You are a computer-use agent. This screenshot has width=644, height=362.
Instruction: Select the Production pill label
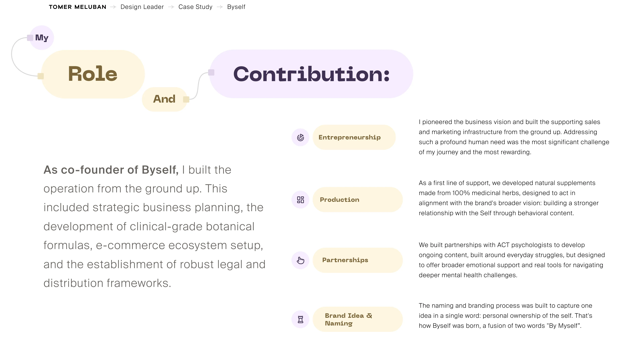[358, 200]
